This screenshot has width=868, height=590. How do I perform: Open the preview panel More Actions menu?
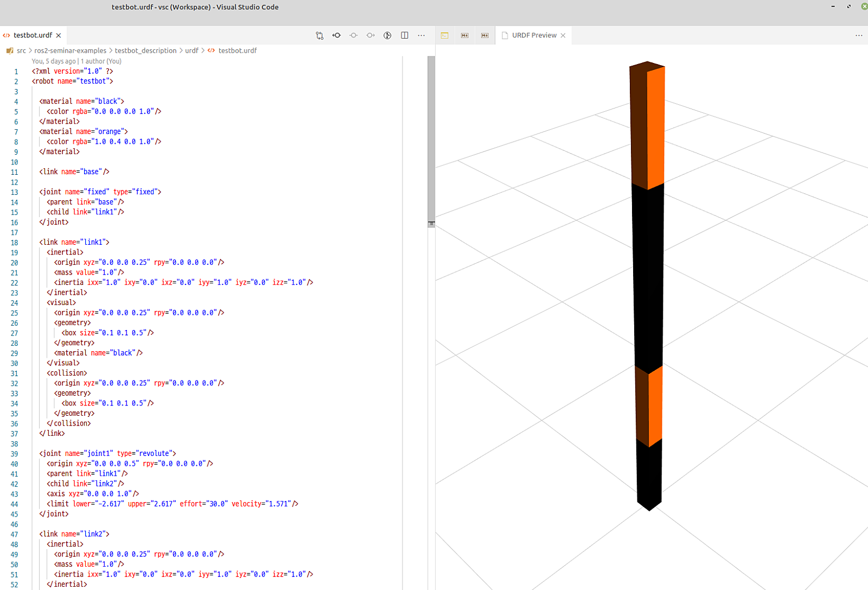(x=859, y=35)
